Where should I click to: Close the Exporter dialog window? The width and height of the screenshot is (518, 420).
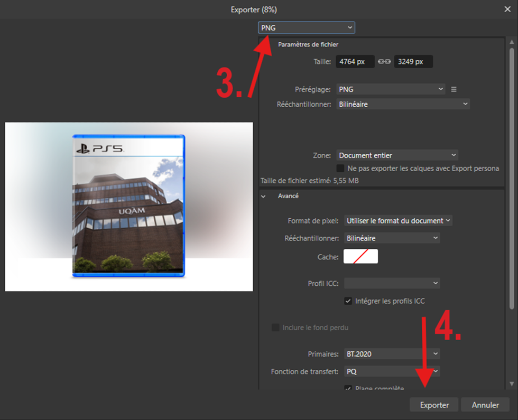point(507,9)
